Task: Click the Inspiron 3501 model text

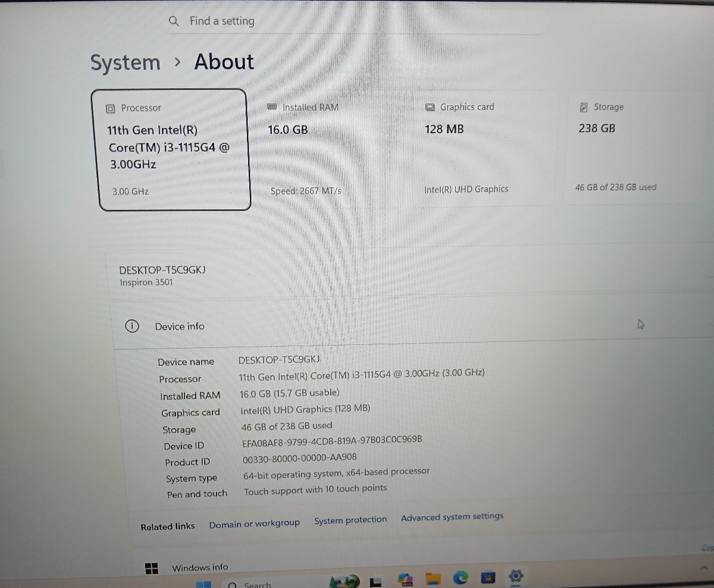Action: pyautogui.click(x=146, y=282)
